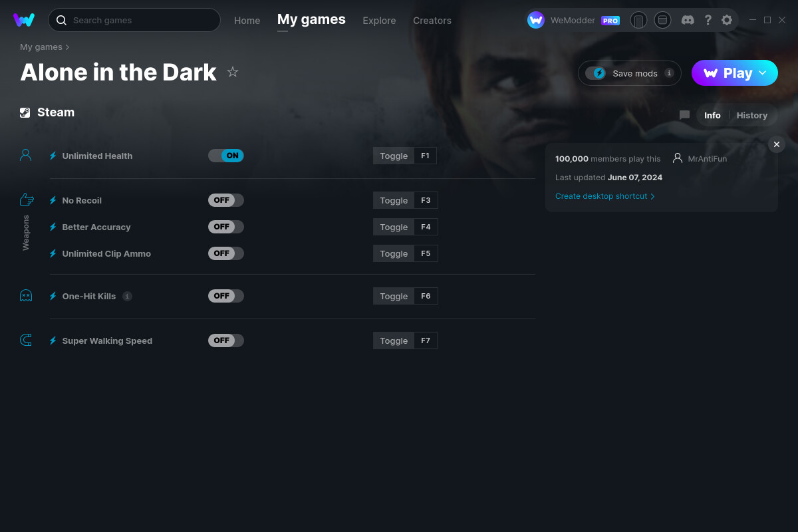
Task: Go back via My games breadcrumb
Action: pos(41,47)
